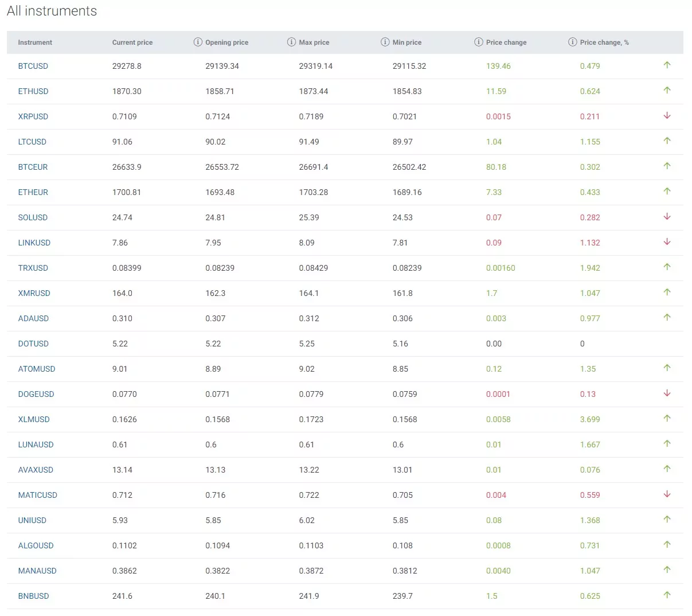This screenshot has height=616, width=692.
Task: Select the DOTUSD instrument link
Action: 33,344
